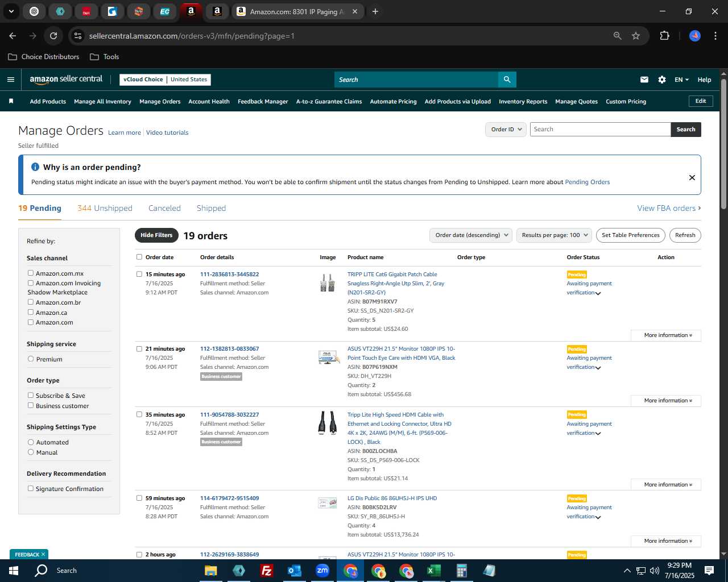Open order link 112-1382813-0833067
This screenshot has width=728, height=582.
click(229, 349)
